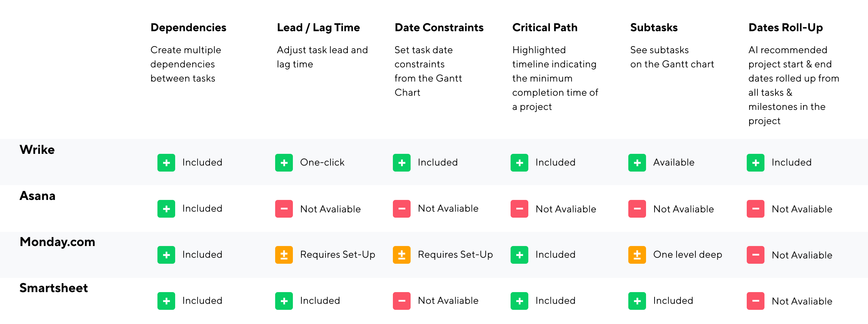Click the green plus icon for Wrike Dates Roll-Up
The width and height of the screenshot is (868, 324).
(756, 163)
